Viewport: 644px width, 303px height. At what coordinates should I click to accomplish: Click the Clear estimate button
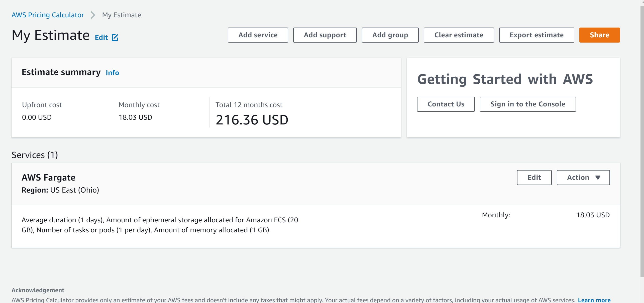coord(459,35)
